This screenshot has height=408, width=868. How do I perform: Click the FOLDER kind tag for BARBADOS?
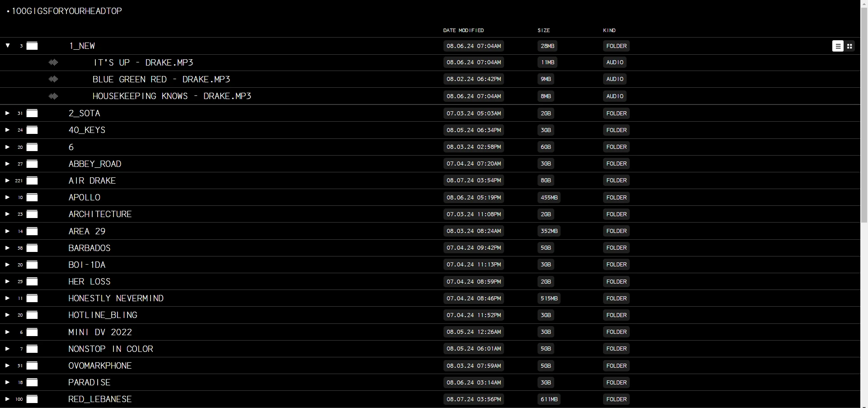[617, 248]
